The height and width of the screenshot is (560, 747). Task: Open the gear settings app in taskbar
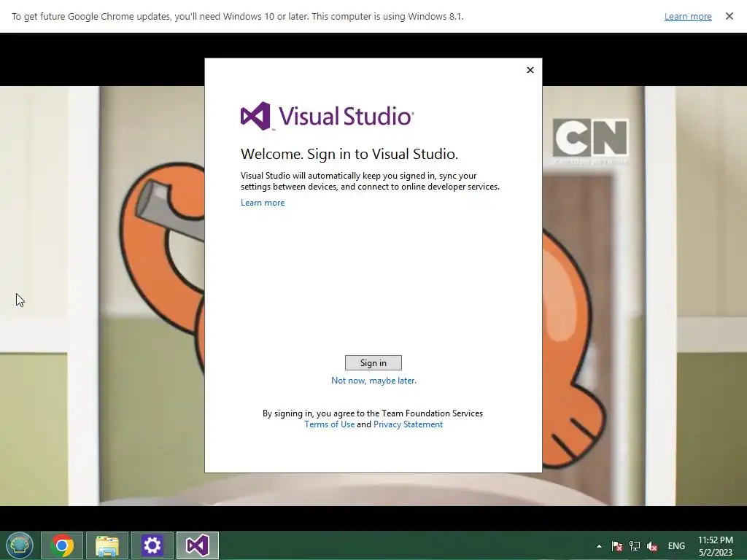[x=152, y=545]
